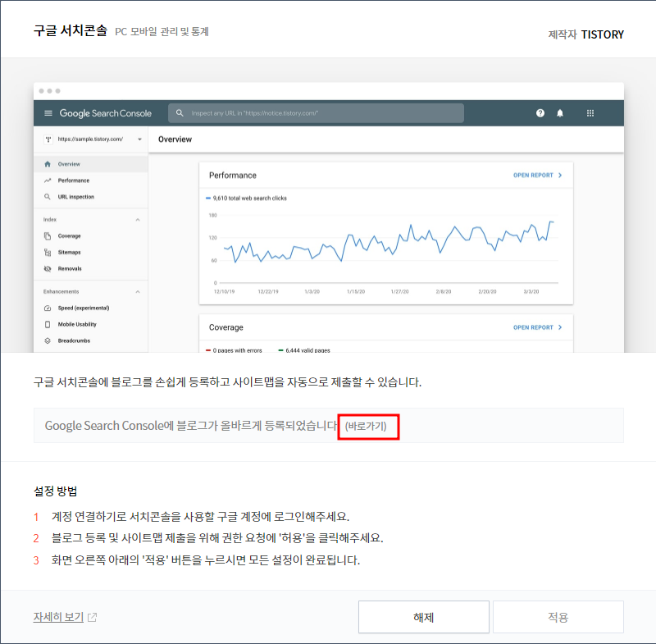
Task: Open the notifications bell
Action: 559,113
